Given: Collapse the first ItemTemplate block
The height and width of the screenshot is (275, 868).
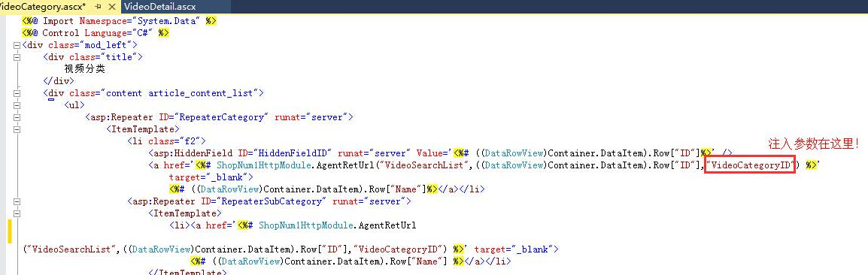Looking at the screenshot, I should click(17, 129).
